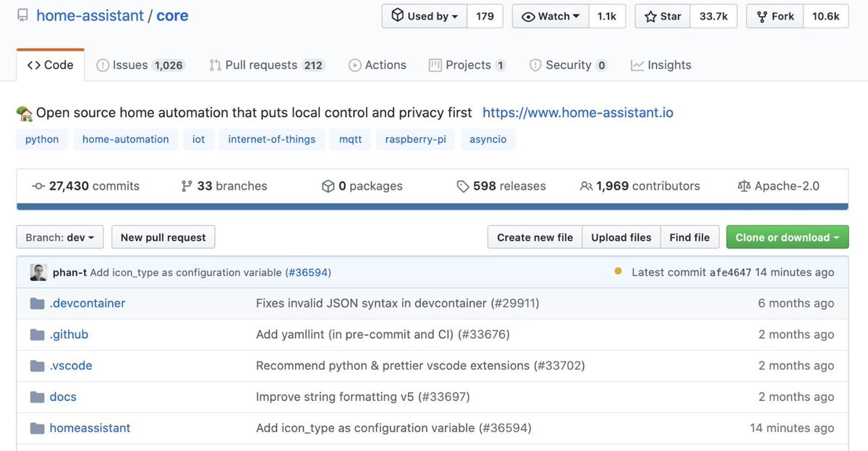Click the 1.1k watchers count
The image size is (868, 451).
pyautogui.click(x=607, y=16)
